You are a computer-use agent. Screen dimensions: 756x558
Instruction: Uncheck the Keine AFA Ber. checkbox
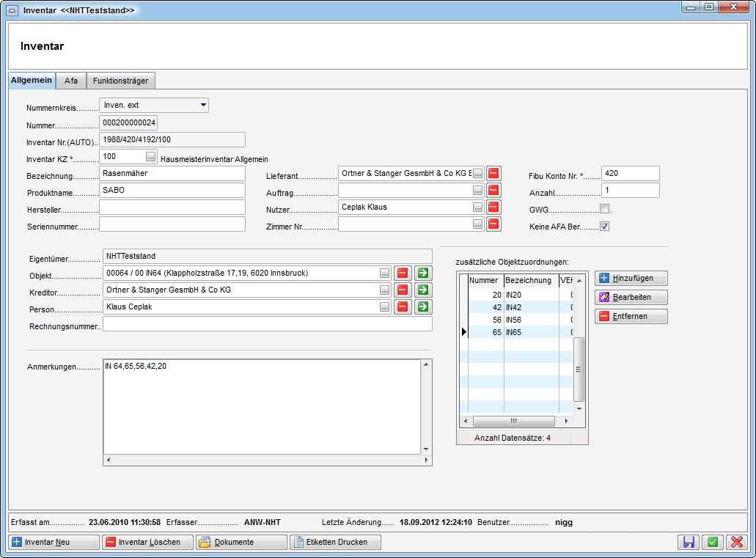[x=604, y=227]
